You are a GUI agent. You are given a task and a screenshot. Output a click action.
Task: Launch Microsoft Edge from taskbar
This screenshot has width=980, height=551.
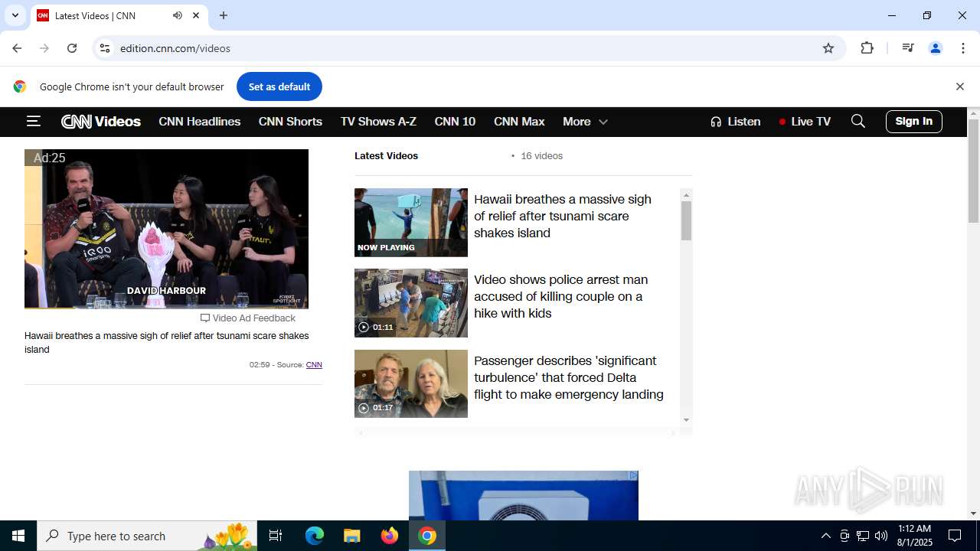pyautogui.click(x=315, y=536)
